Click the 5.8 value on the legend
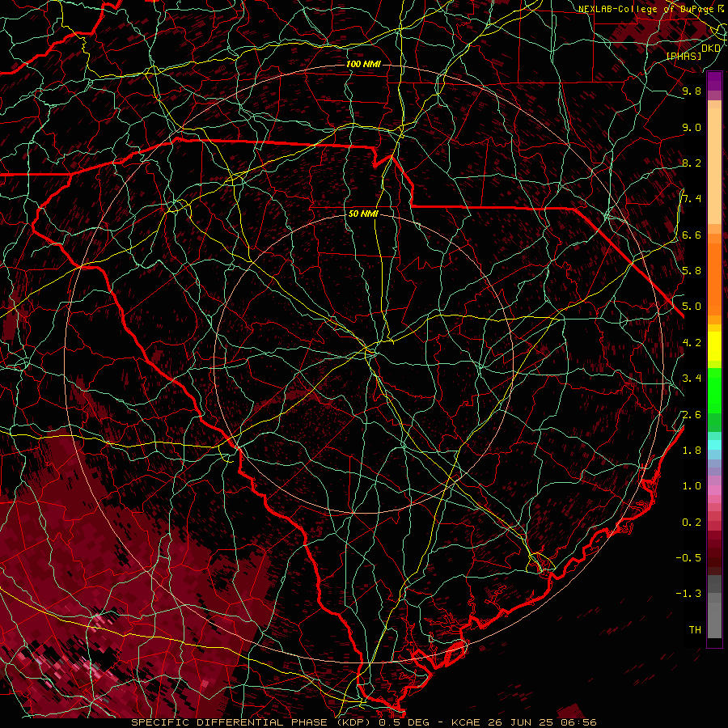The image size is (728, 728). point(692,271)
